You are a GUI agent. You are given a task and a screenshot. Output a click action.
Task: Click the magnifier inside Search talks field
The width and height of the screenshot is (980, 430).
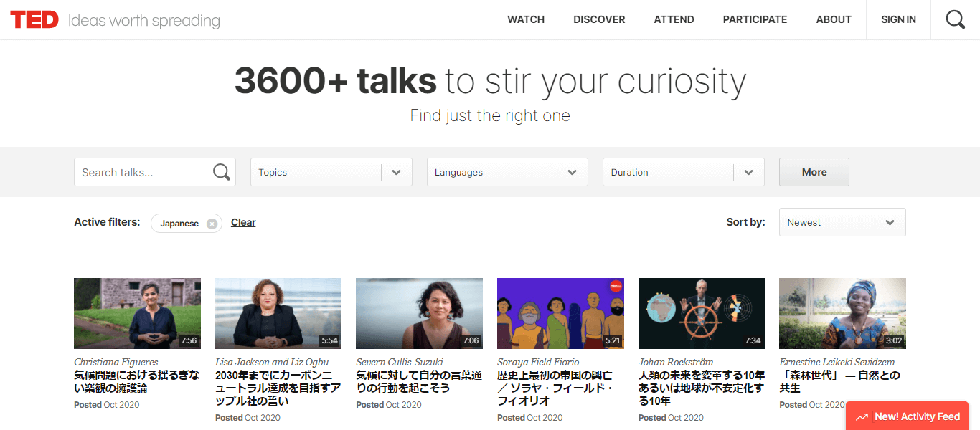coord(222,172)
